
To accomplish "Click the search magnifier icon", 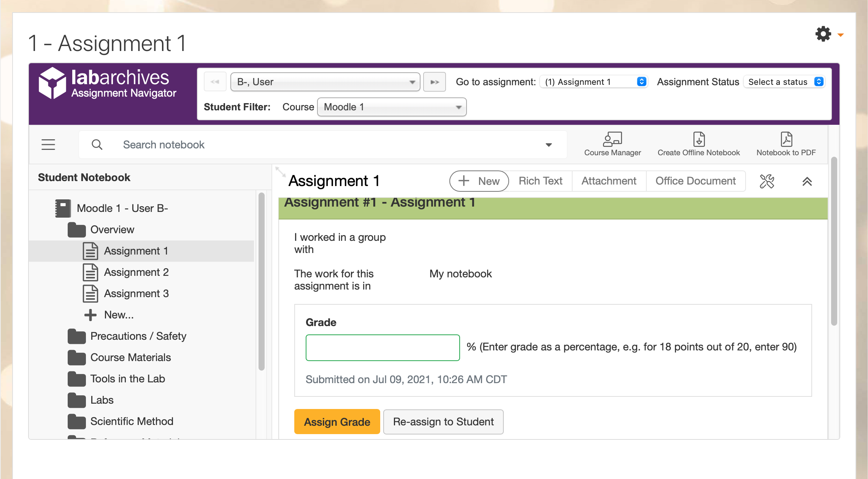I will coord(97,145).
